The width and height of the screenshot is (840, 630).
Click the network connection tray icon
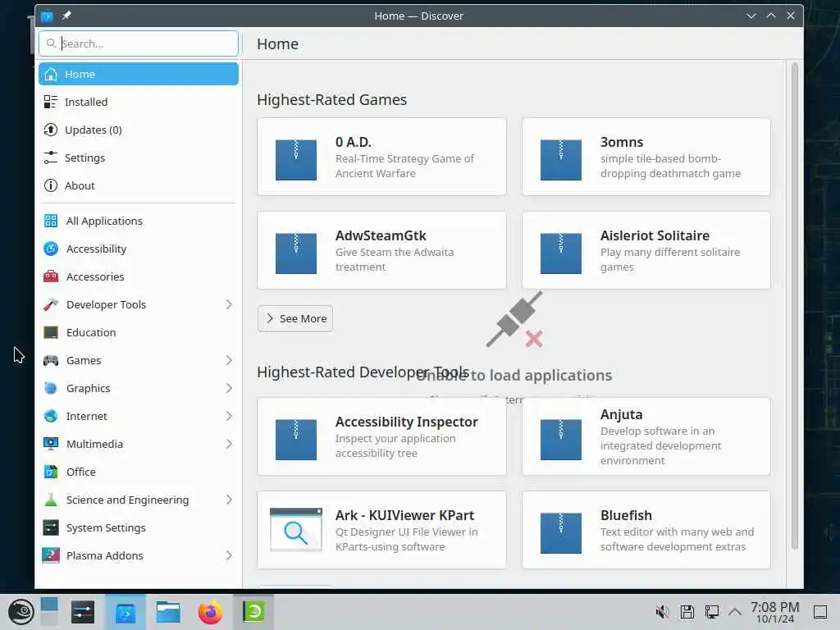point(712,612)
